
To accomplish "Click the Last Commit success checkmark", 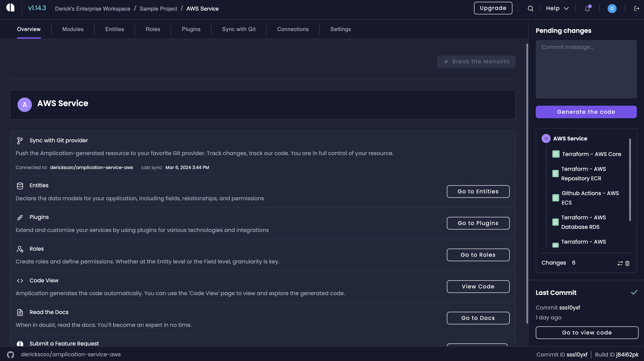I will point(634,292).
